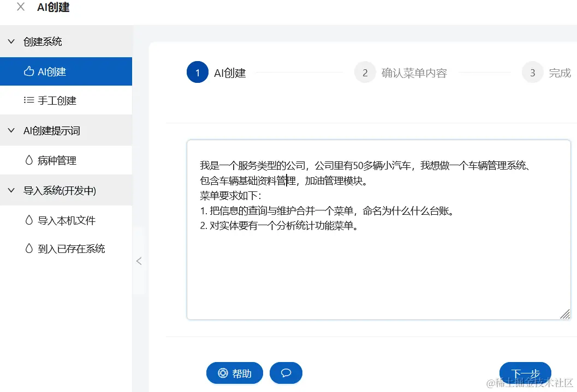Click the 下一步 next step button
This screenshot has width=577, height=392.
(x=525, y=373)
